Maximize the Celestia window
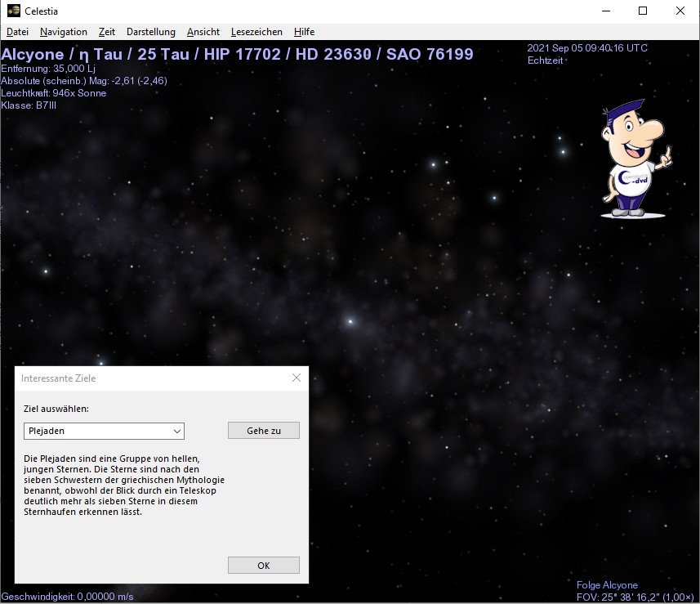The height and width of the screenshot is (604, 700). click(643, 11)
